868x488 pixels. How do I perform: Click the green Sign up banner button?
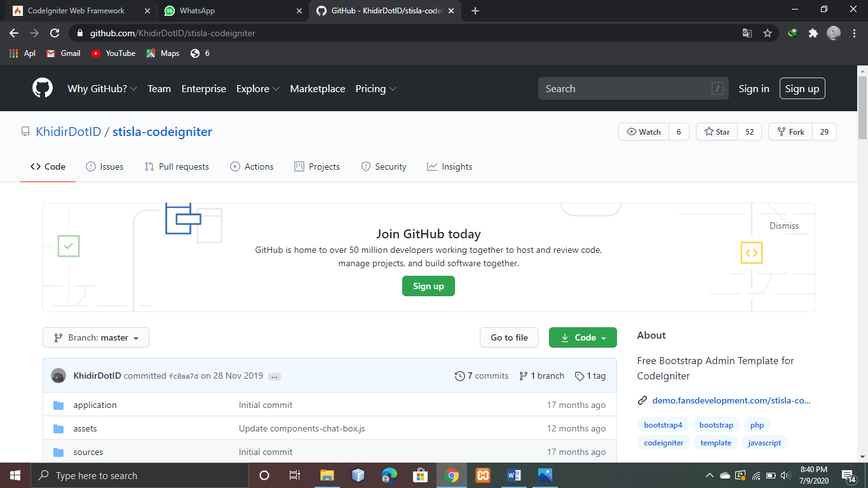428,286
